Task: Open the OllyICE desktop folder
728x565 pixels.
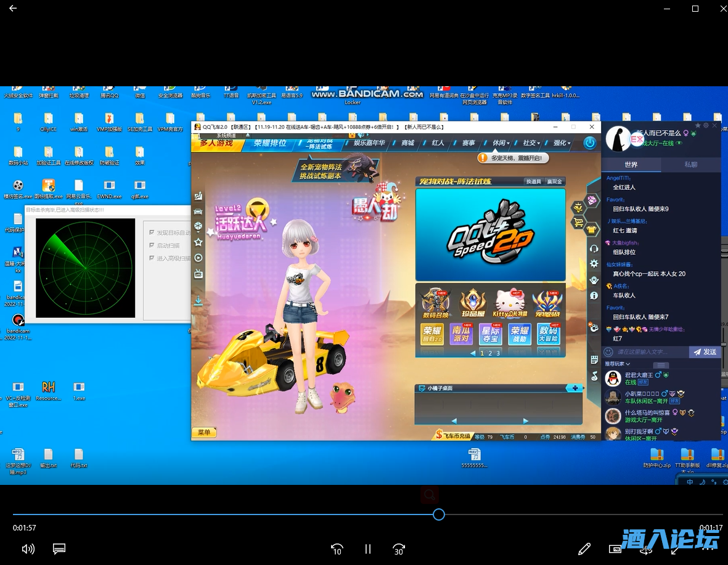Action: pyautogui.click(x=48, y=122)
